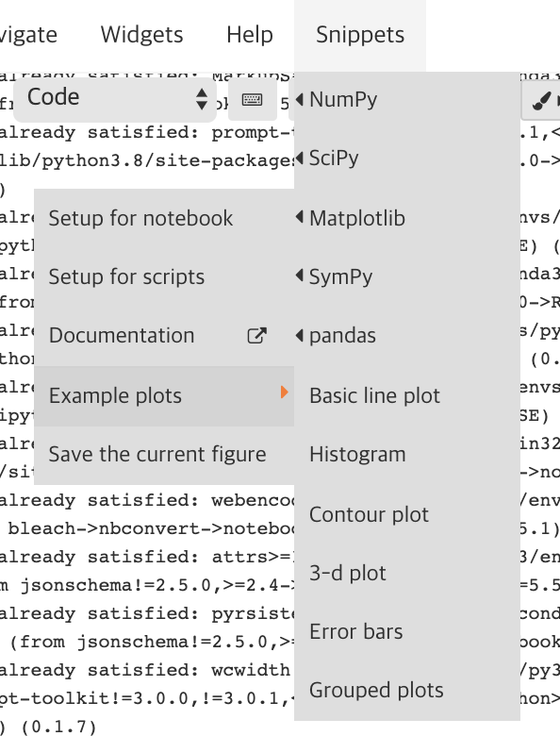Open the Widgets menu

click(x=141, y=35)
